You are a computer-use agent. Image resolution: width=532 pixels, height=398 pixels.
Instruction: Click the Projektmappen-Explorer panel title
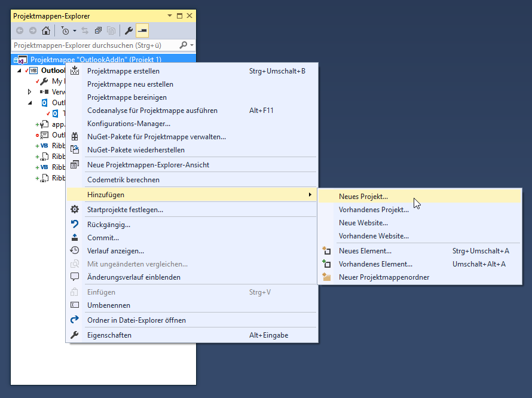[51, 16]
